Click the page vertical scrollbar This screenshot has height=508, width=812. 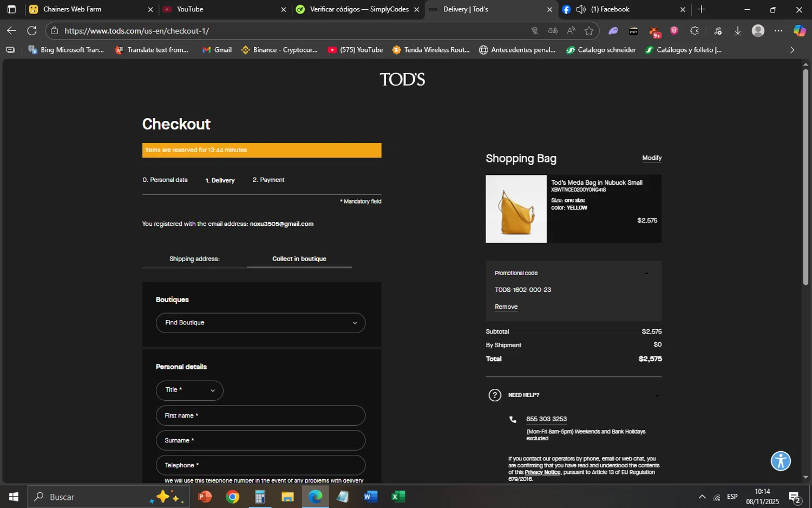806,176
